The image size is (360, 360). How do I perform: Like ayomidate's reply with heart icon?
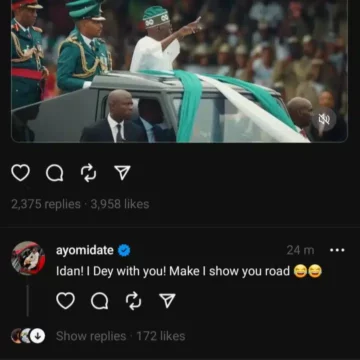coord(65,301)
